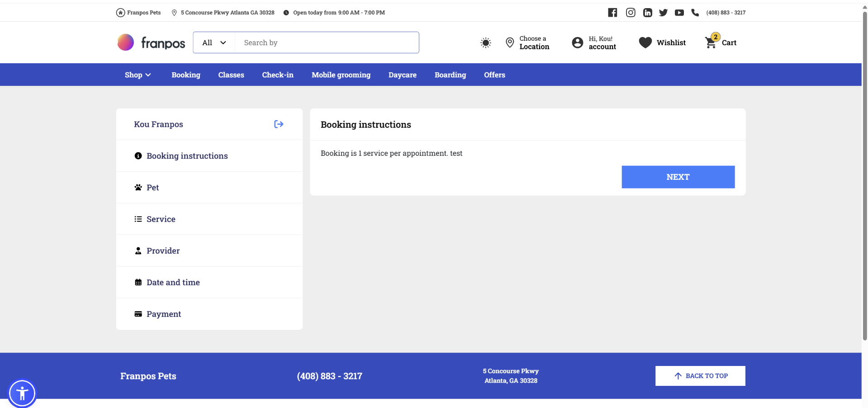The image size is (868, 408).
Task: Open the Twitter social icon
Action: pyautogui.click(x=663, y=13)
